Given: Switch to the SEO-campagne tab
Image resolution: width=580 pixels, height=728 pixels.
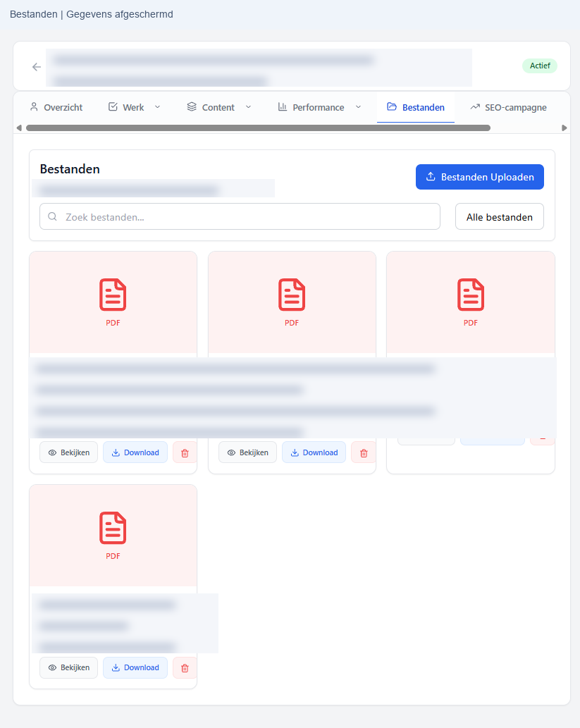Looking at the screenshot, I should (508, 107).
